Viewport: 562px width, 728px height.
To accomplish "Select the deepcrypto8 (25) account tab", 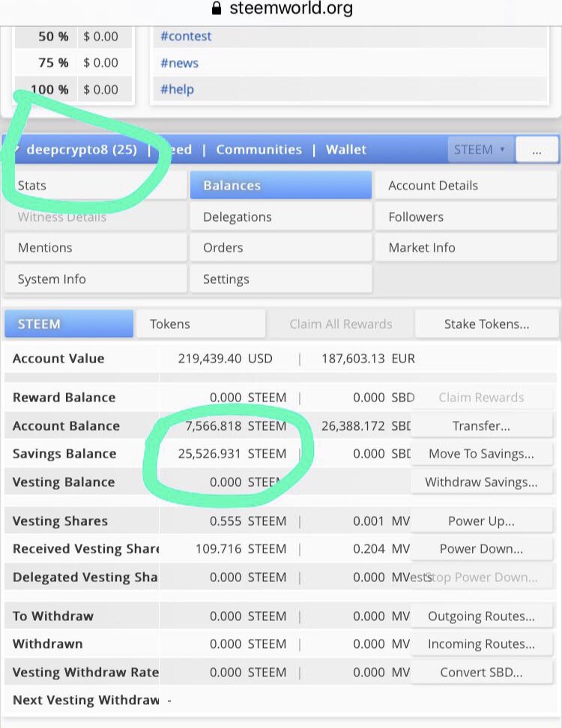I will (82, 150).
